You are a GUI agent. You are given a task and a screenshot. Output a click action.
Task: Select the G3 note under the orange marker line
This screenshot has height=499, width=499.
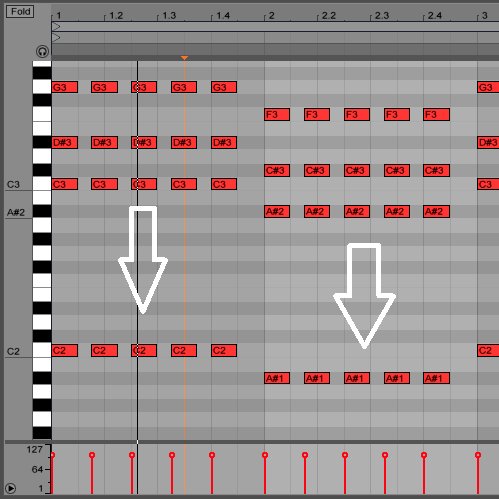tap(184, 87)
